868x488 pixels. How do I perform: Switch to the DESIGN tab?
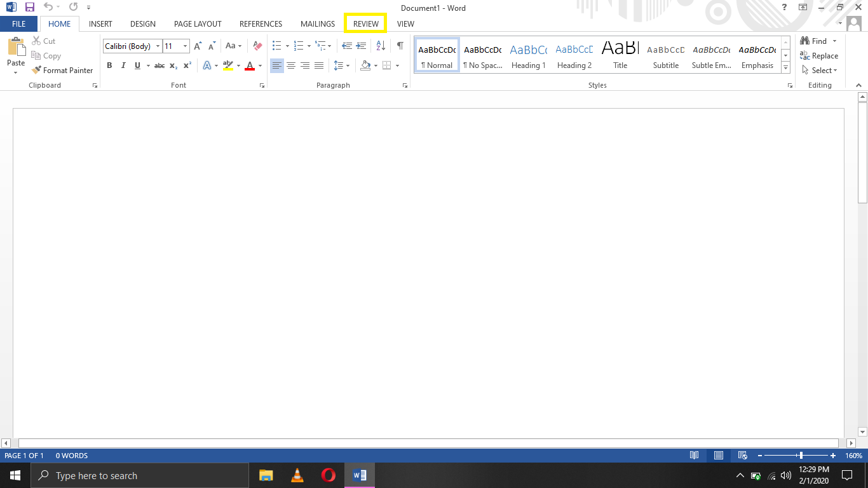point(143,24)
